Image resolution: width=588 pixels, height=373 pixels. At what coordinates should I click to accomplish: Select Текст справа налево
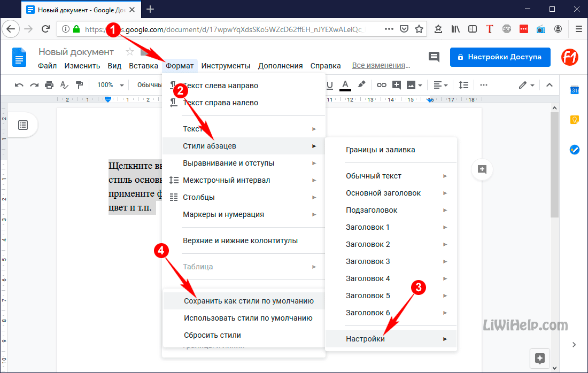click(x=244, y=103)
